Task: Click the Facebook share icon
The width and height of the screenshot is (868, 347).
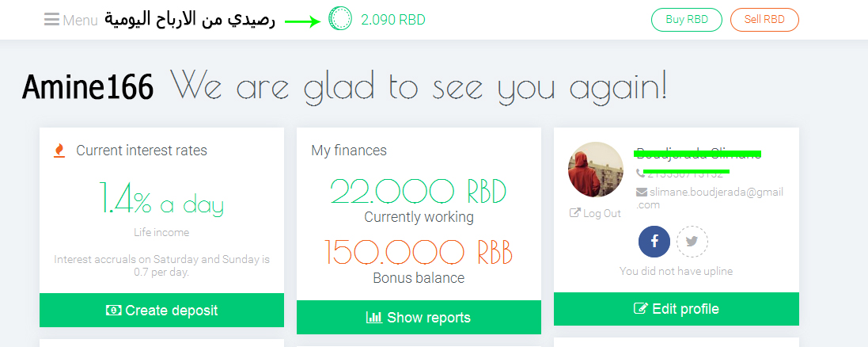Action: click(654, 242)
